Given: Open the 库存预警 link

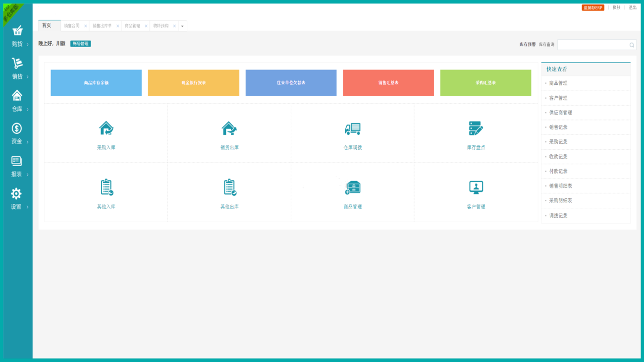Looking at the screenshot, I should point(528,45).
